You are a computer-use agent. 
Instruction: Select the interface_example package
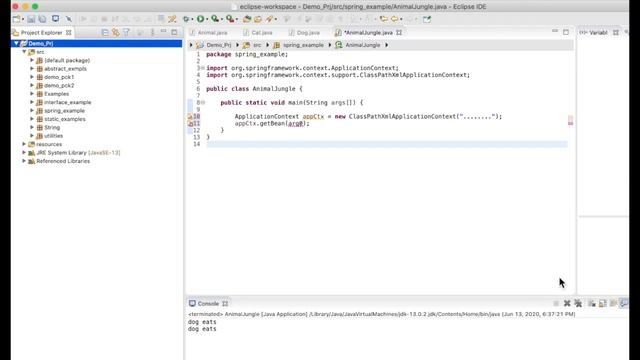click(68, 102)
